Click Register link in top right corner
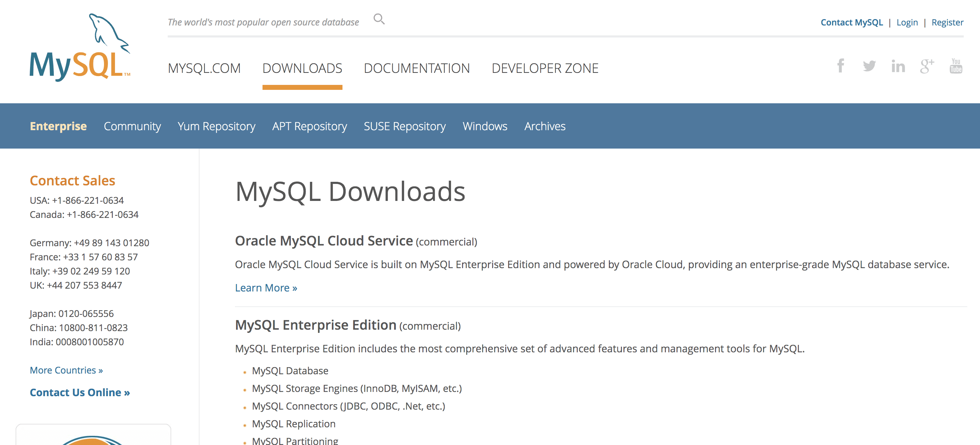Image resolution: width=980 pixels, height=445 pixels. [x=947, y=22]
